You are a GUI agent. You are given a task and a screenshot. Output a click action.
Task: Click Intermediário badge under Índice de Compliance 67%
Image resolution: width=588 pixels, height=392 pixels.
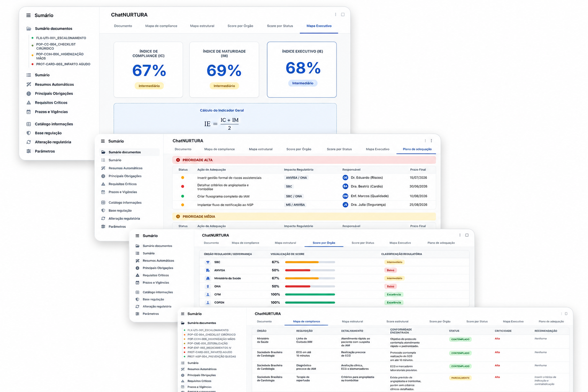pyautogui.click(x=149, y=86)
